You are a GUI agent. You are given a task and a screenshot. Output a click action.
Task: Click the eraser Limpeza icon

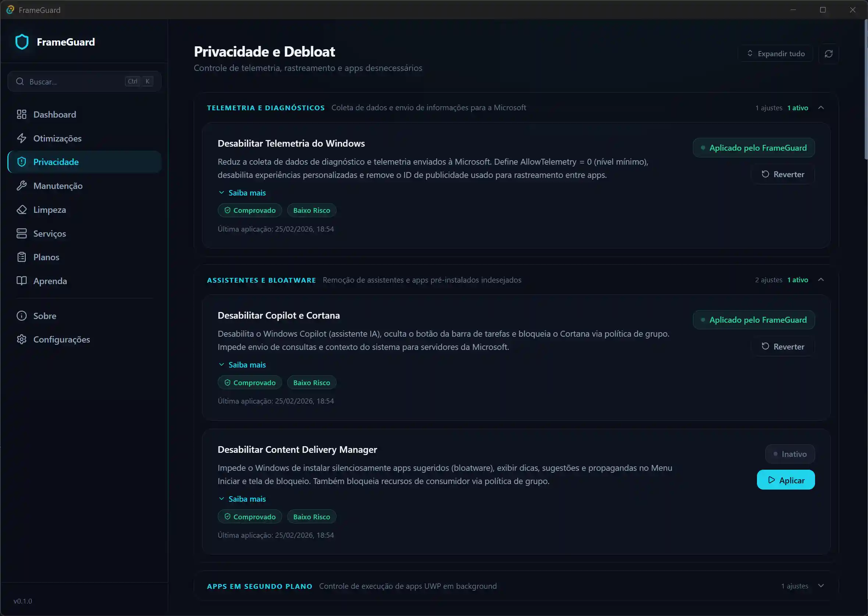pyautogui.click(x=22, y=210)
